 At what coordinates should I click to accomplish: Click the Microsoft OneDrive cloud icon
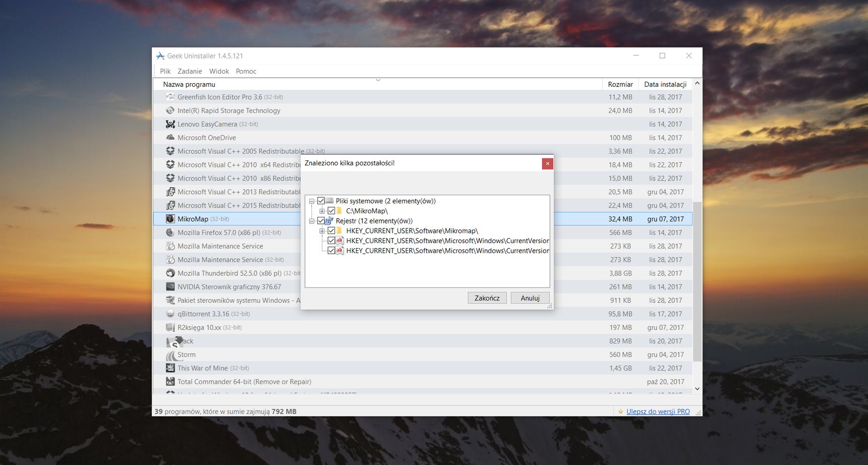[x=170, y=138]
